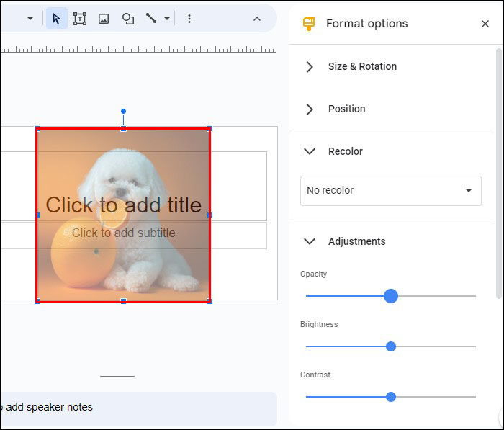Choose the text box tool

click(x=80, y=19)
